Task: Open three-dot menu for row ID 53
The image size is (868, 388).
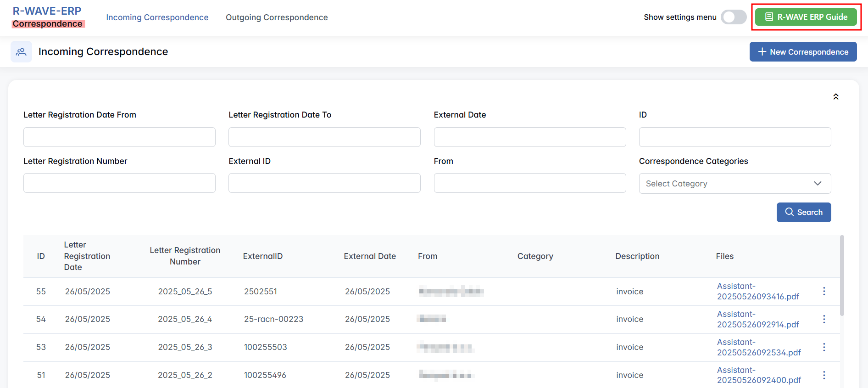Action: point(824,347)
